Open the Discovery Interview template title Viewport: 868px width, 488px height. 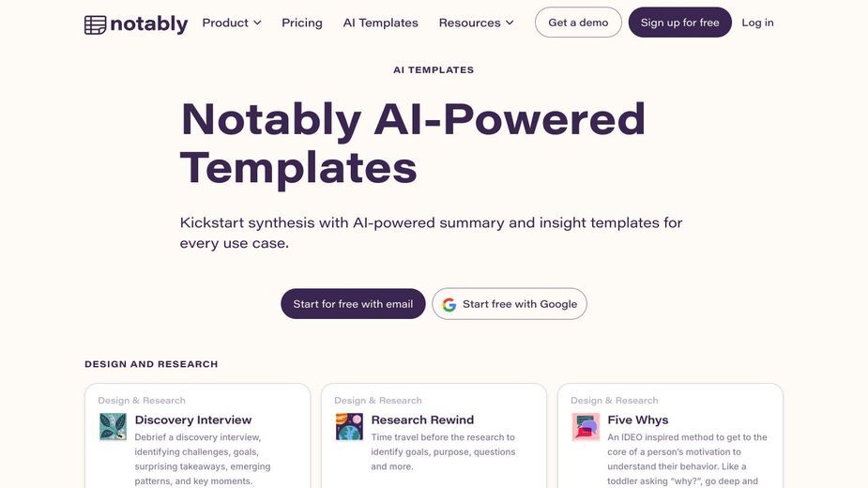[192, 419]
